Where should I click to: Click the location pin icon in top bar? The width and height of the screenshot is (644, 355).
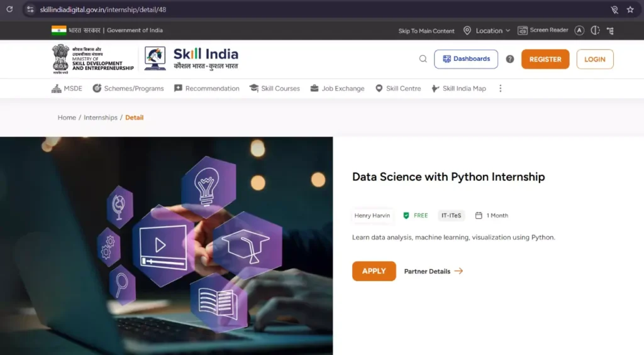(x=467, y=30)
